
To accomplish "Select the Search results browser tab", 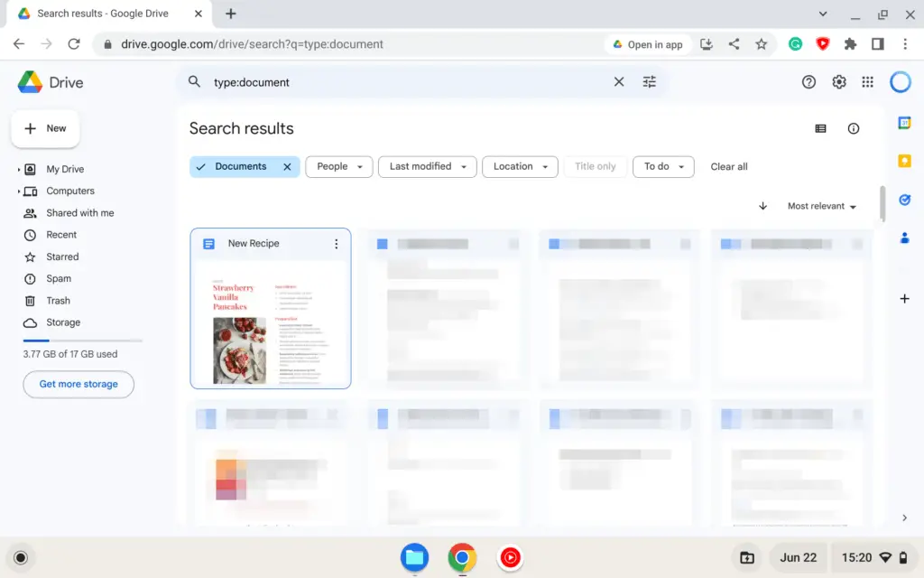I will click(x=104, y=14).
